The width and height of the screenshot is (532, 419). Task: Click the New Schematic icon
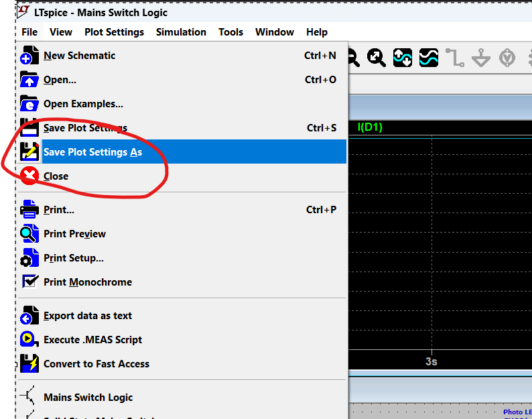point(29,56)
